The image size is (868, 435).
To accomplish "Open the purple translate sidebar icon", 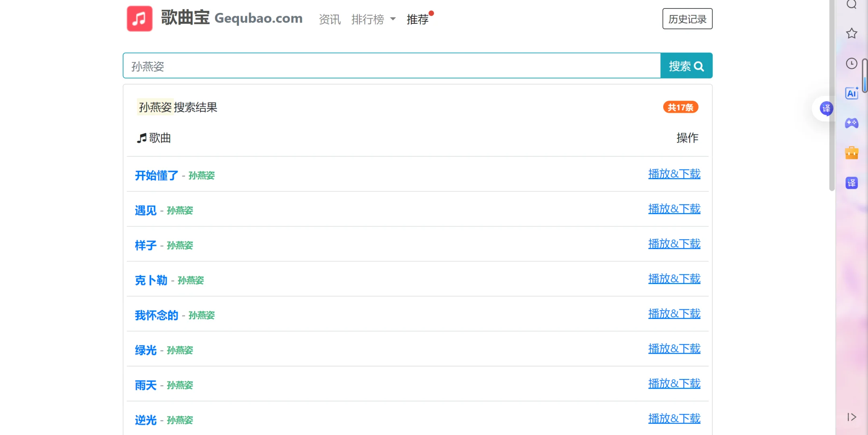I will 852,183.
